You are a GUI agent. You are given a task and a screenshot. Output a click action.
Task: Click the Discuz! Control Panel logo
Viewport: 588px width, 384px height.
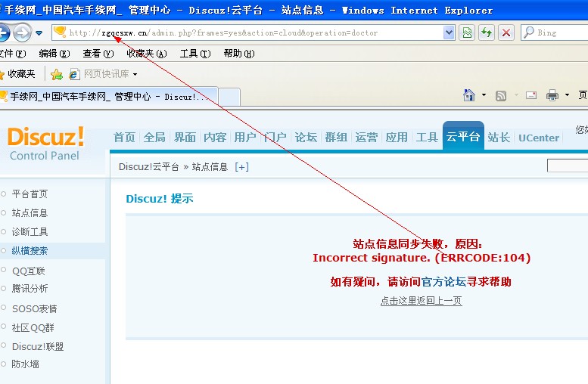(45, 144)
